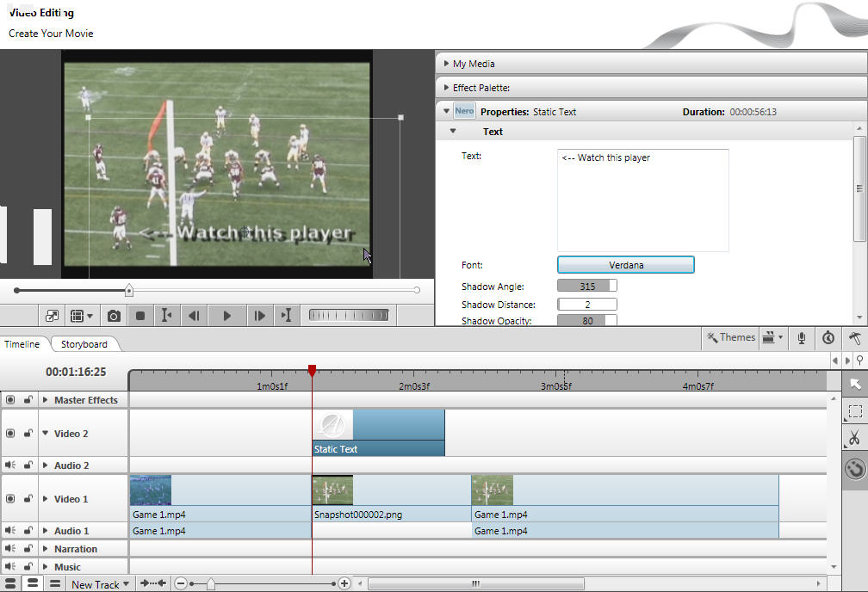Open the New Track dropdown

(x=100, y=584)
